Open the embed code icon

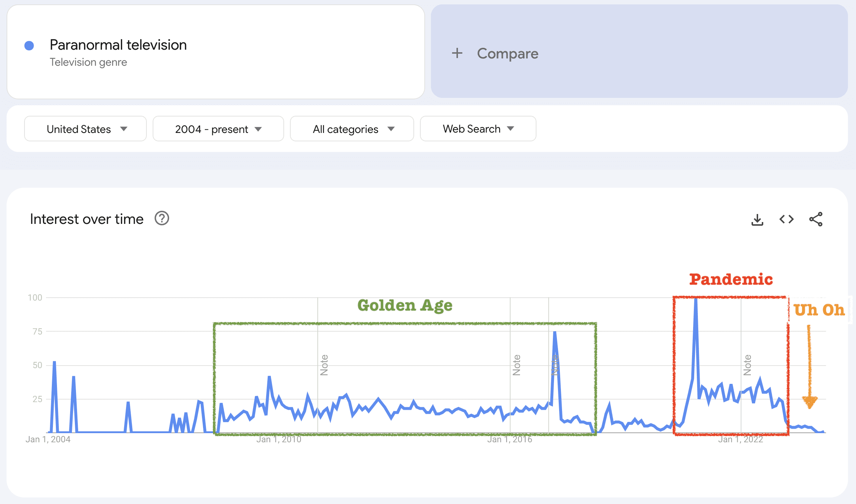tap(786, 219)
